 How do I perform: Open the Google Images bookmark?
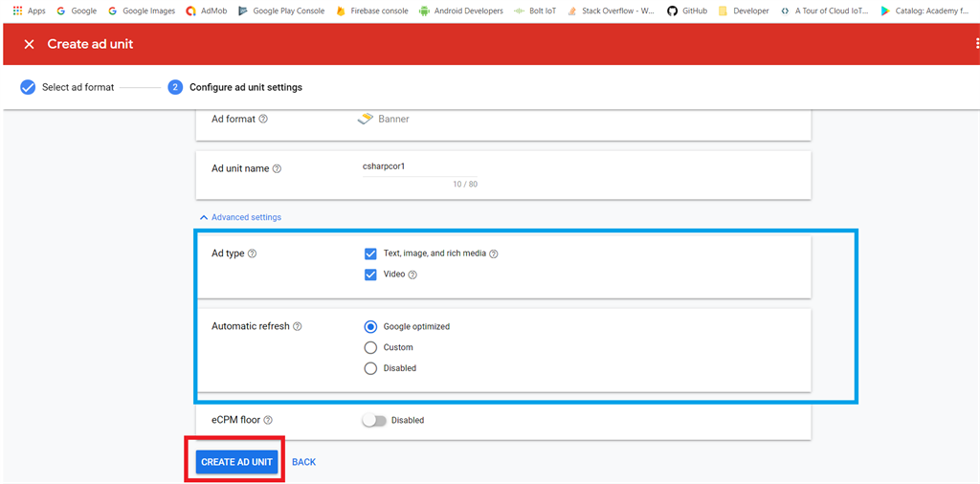tap(142, 11)
